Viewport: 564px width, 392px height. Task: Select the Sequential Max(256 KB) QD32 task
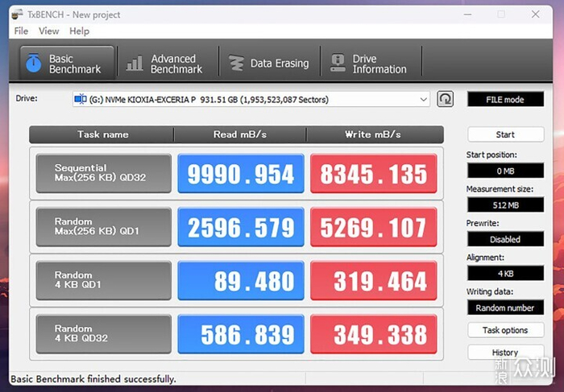(x=104, y=173)
